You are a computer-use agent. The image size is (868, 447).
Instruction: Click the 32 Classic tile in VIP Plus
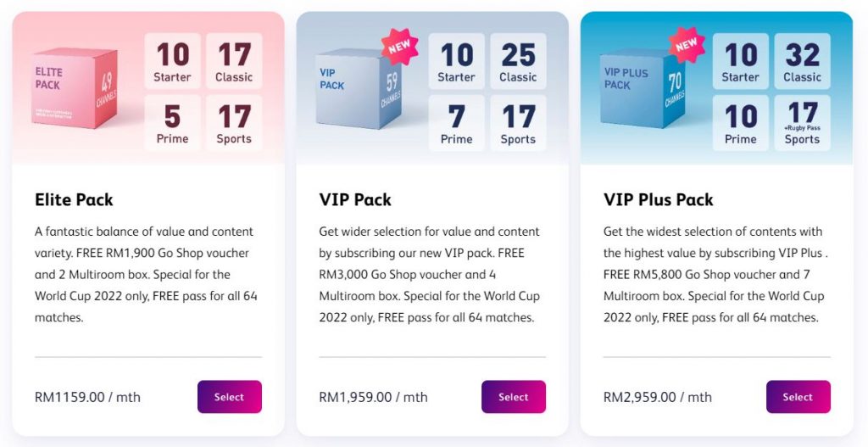coord(802,61)
